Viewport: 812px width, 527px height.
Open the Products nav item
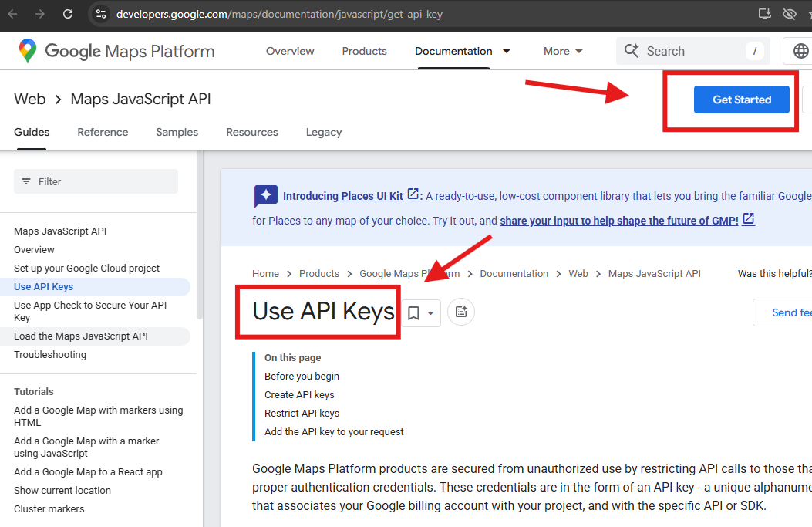[365, 51]
